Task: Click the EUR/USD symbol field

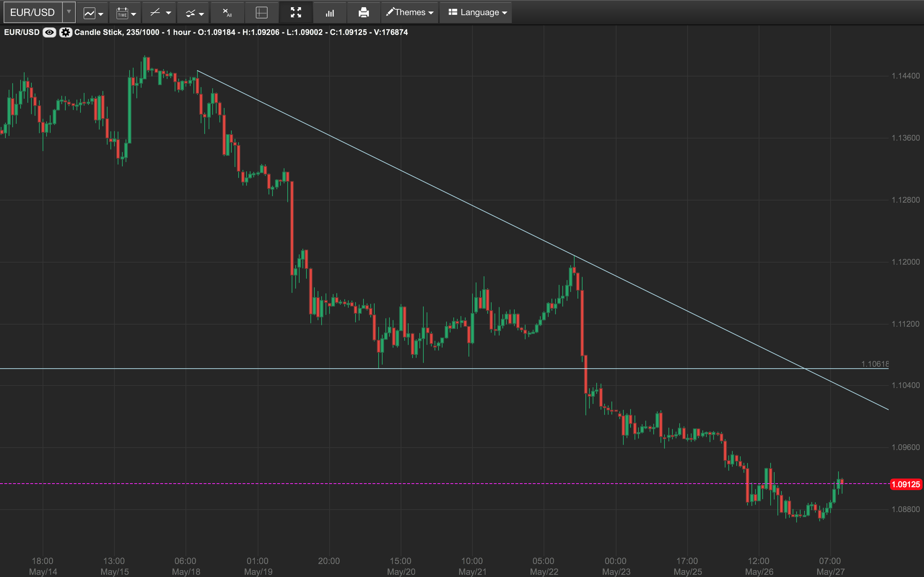Action: tap(32, 12)
